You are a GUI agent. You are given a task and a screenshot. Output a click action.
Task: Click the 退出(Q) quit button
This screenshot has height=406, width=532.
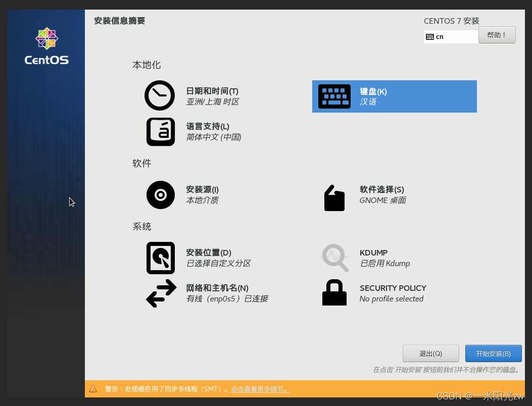pos(430,353)
